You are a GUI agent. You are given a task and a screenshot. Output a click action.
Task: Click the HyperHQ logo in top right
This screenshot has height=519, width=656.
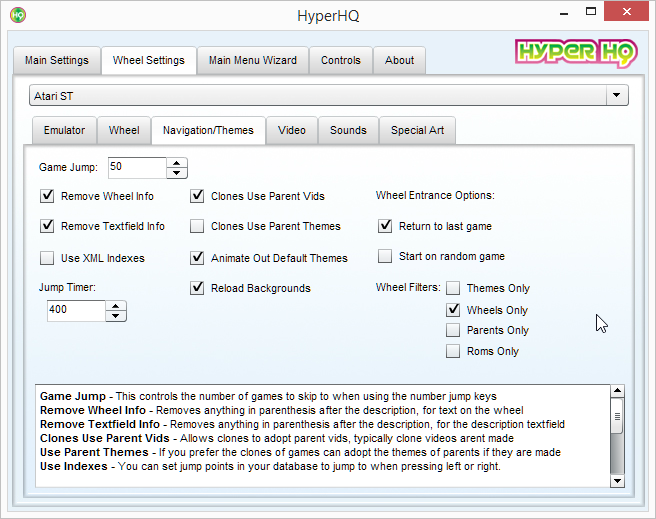(574, 53)
